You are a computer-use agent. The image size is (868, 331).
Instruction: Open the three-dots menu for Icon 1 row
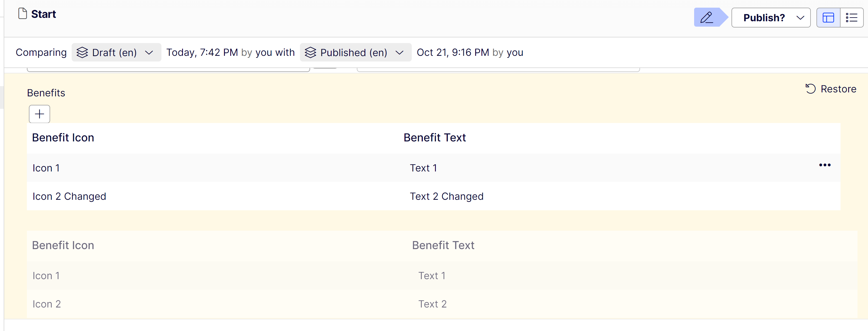click(825, 165)
